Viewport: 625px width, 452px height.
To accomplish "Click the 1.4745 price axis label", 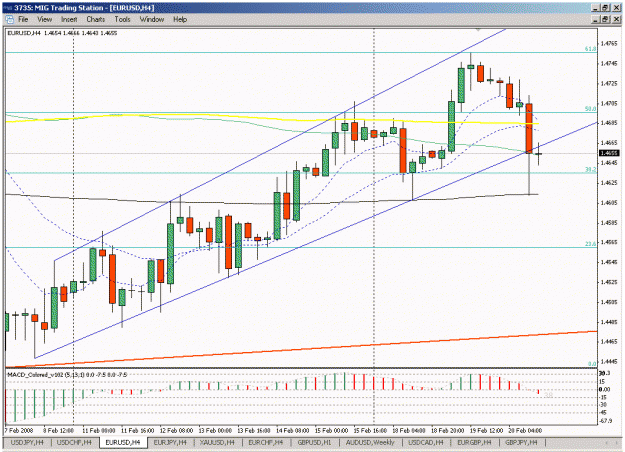I will pos(610,63).
